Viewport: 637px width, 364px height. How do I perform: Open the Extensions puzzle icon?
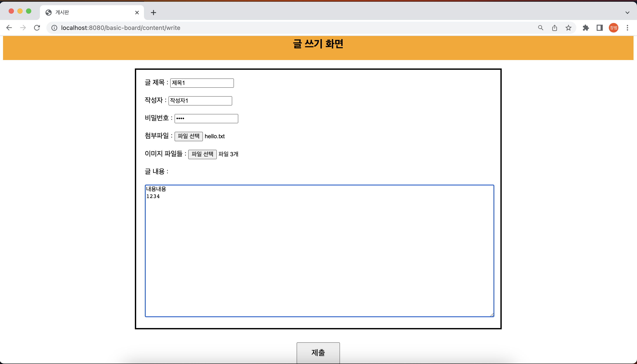[586, 28]
